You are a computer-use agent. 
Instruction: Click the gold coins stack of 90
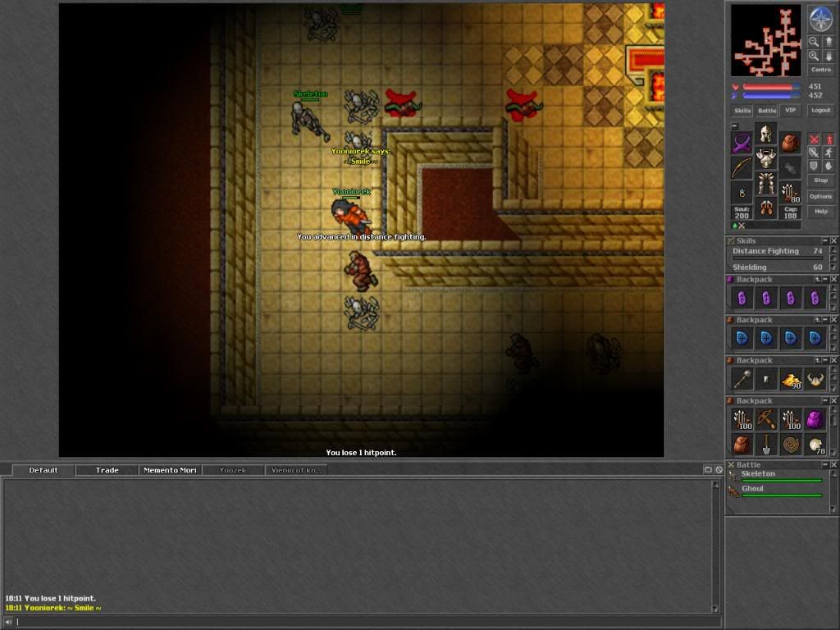pyautogui.click(x=791, y=379)
